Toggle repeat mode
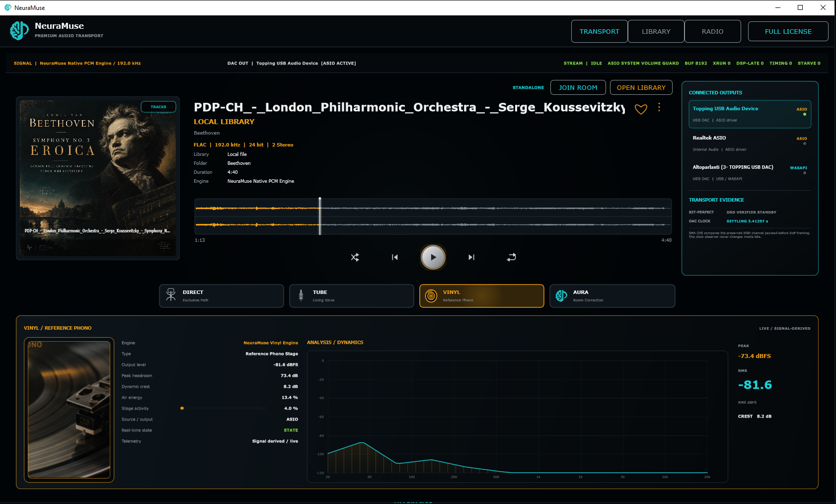This screenshot has width=836, height=504. [x=512, y=257]
